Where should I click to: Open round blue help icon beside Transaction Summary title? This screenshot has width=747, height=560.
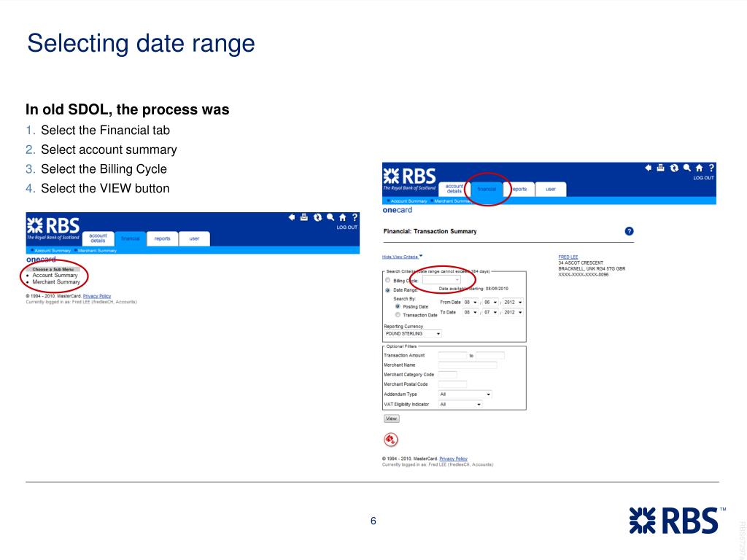(629, 231)
